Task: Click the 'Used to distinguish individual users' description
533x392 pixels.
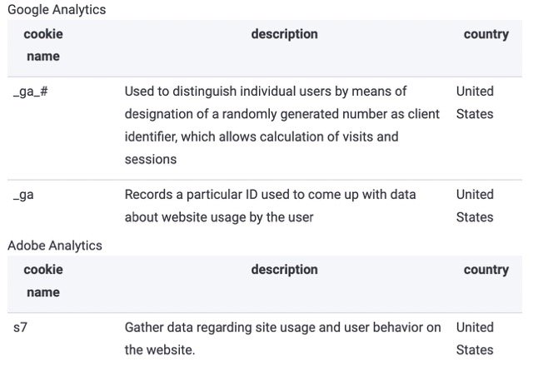Action: [282, 126]
